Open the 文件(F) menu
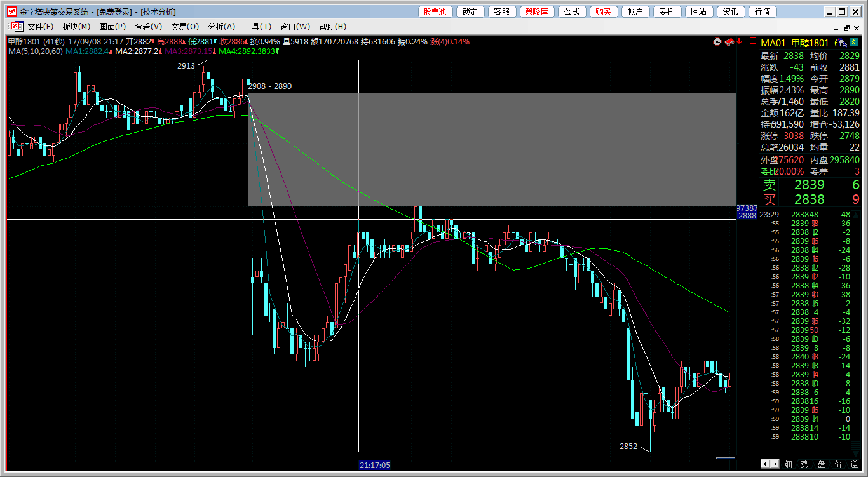The height and width of the screenshot is (477, 868). point(40,27)
